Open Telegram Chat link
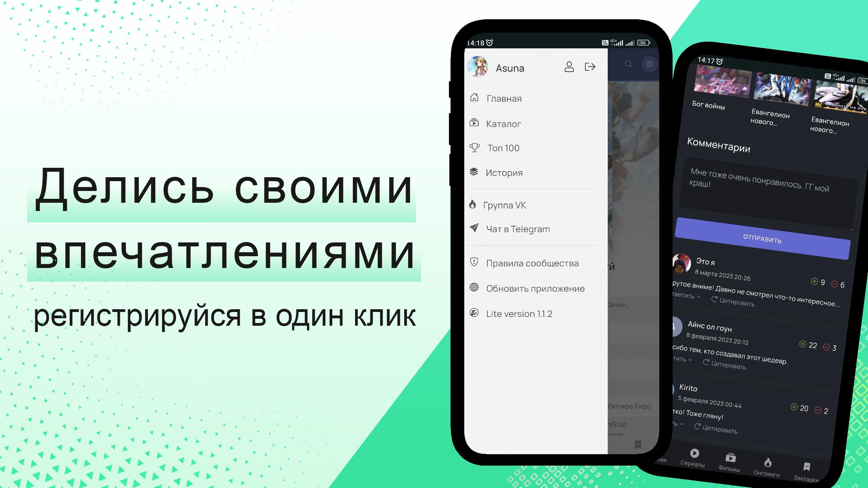 (x=517, y=229)
